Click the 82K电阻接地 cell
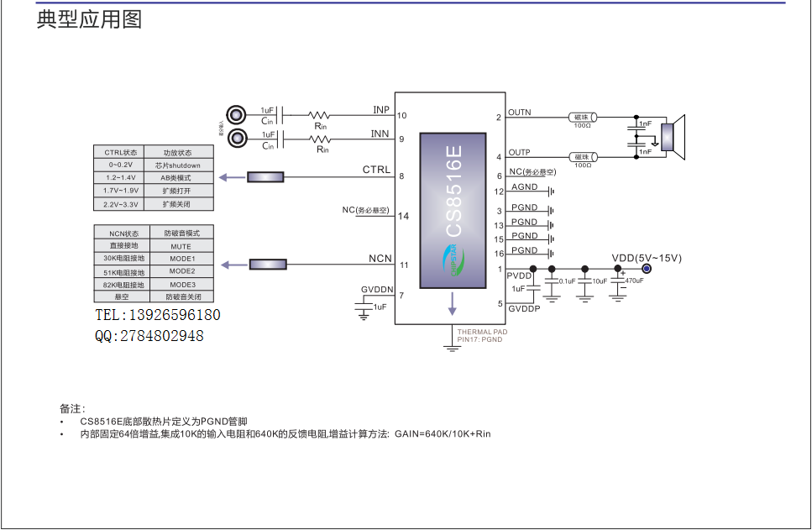The width and height of the screenshot is (812, 530). point(123,285)
